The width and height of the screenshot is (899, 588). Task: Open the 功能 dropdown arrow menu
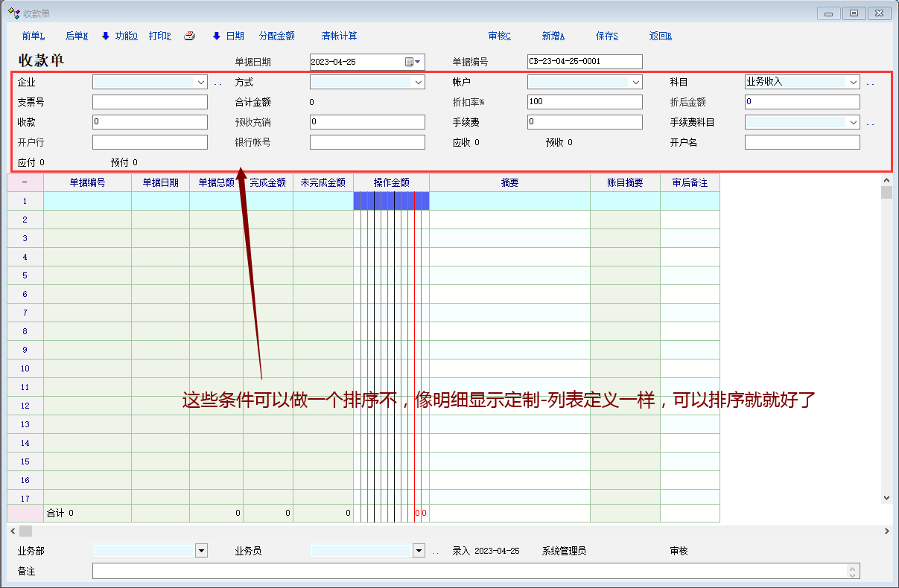(x=106, y=36)
